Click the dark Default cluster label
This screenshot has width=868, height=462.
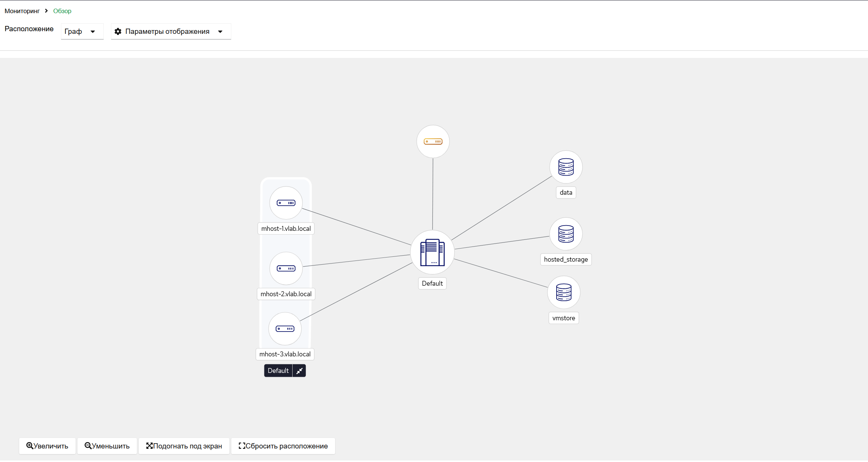(x=278, y=371)
